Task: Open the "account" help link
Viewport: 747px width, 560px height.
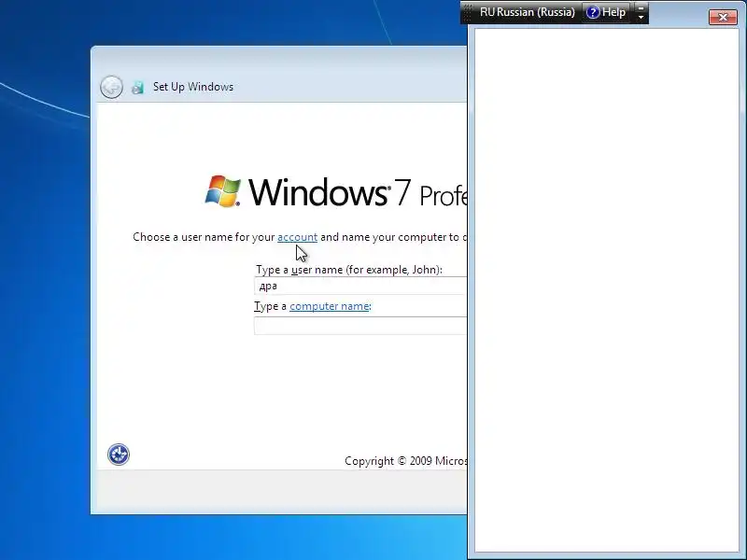Action: pyautogui.click(x=297, y=237)
